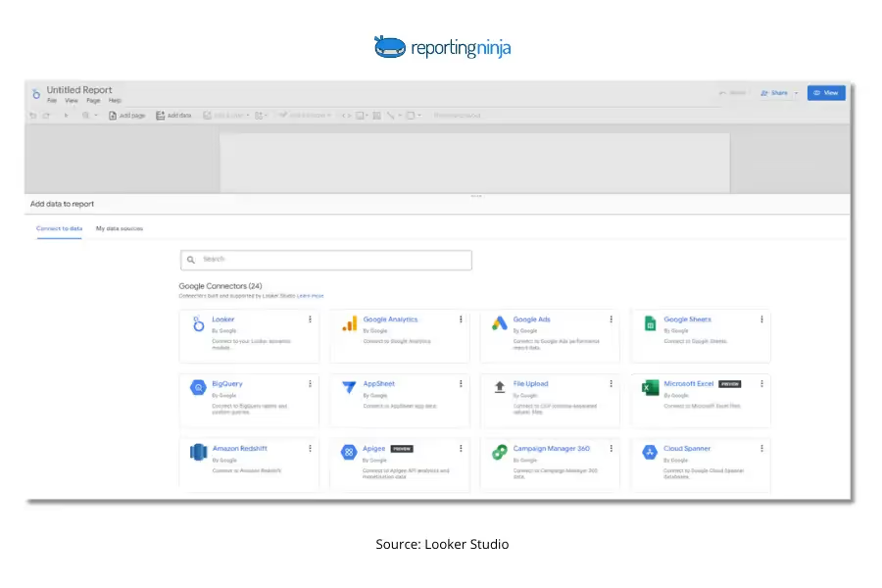Expand the zoom level dropdown arrow
882x588 pixels.
pos(96,116)
